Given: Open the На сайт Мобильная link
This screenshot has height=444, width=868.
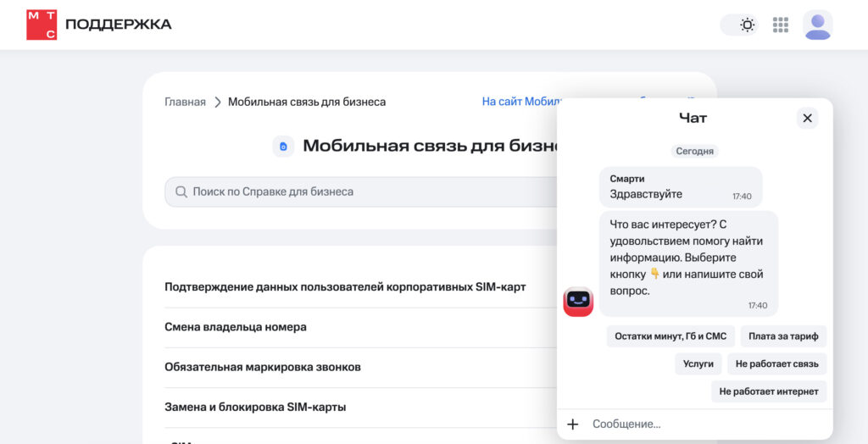Looking at the screenshot, I should click(521, 102).
